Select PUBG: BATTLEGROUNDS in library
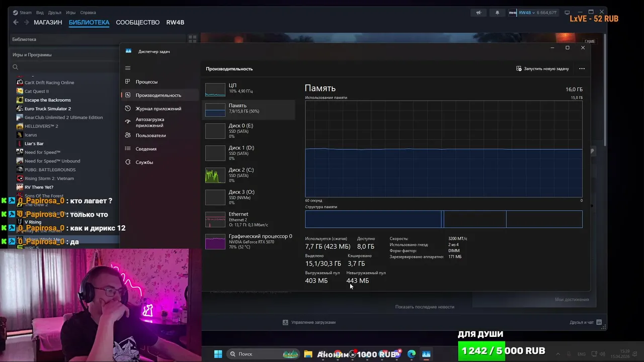Viewport: 644px width, 362px height. pos(50,170)
